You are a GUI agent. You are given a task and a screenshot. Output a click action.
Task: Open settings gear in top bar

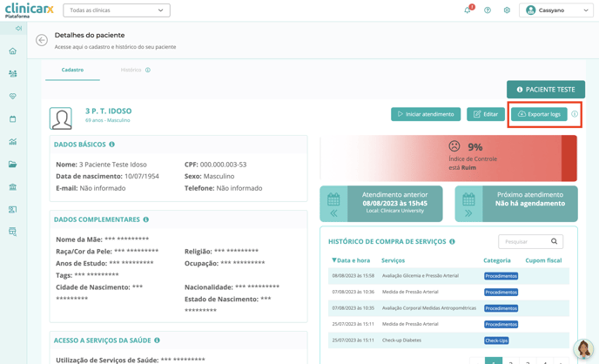507,10
